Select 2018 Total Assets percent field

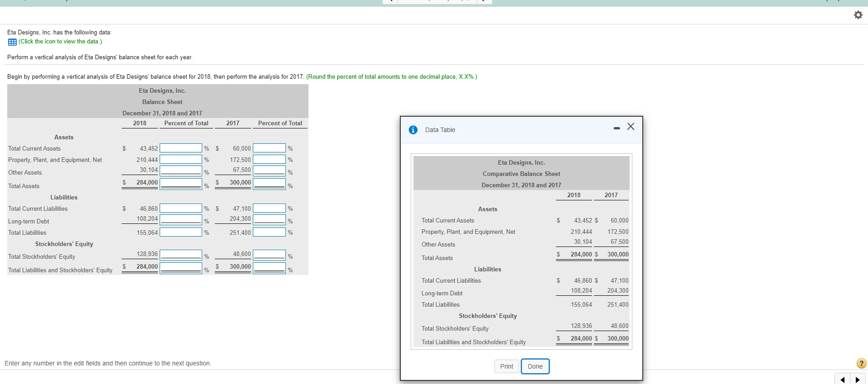(x=181, y=183)
